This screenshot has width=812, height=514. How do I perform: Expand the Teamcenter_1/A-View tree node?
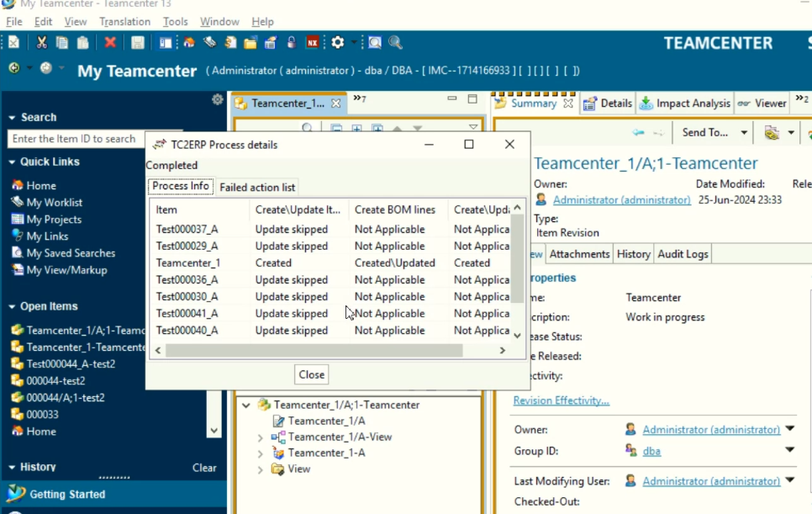pyautogui.click(x=261, y=437)
